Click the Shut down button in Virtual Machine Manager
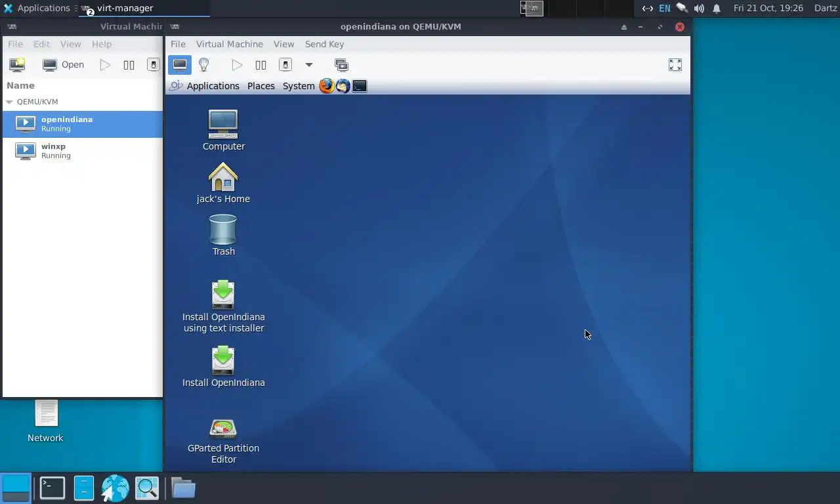 (x=153, y=64)
